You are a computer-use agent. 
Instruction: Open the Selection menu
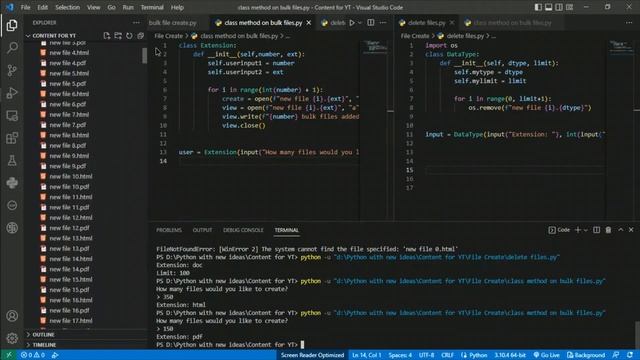tap(67, 7)
